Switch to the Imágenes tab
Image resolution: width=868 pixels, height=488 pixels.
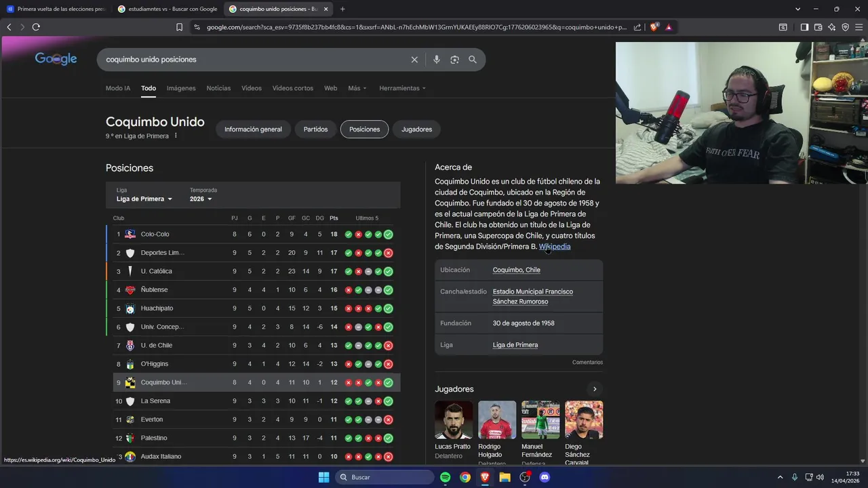click(181, 88)
